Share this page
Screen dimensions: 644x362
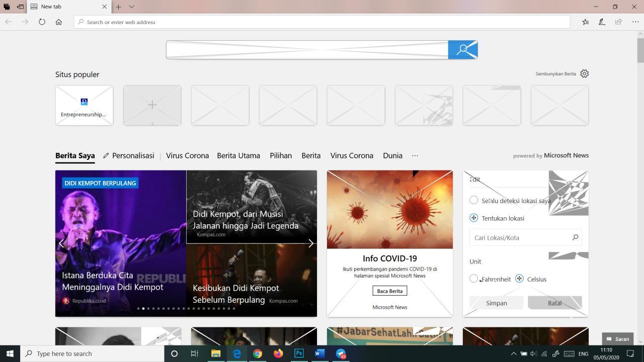coord(618,22)
